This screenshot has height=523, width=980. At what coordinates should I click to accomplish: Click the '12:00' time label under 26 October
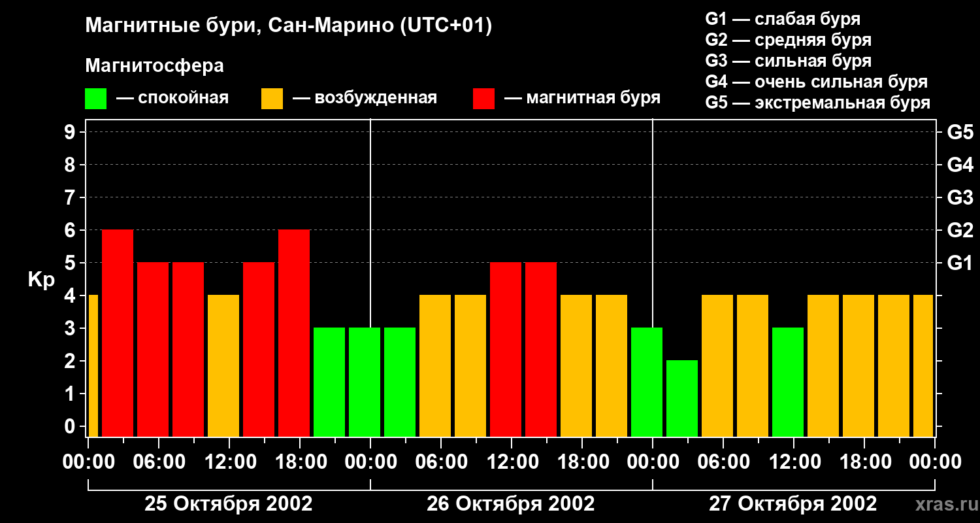[512, 462]
